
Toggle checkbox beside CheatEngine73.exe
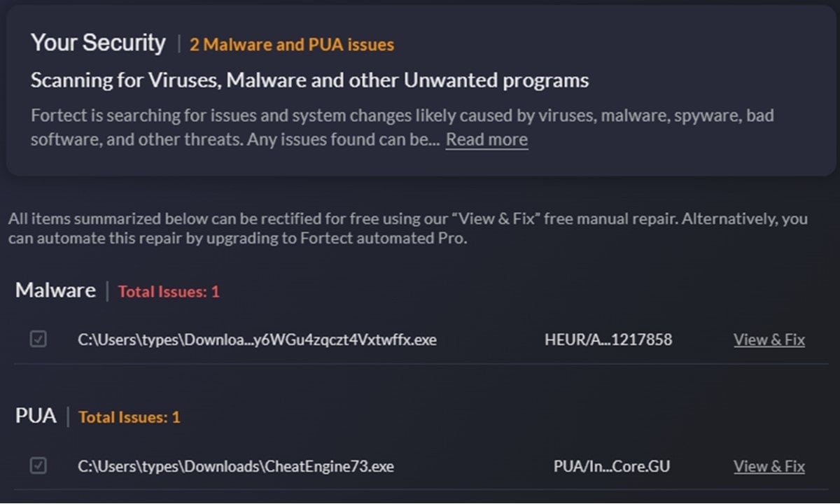[38, 465]
